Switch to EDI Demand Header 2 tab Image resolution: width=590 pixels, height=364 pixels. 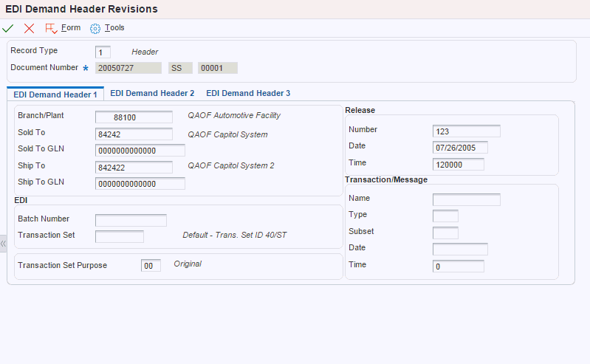tap(152, 93)
